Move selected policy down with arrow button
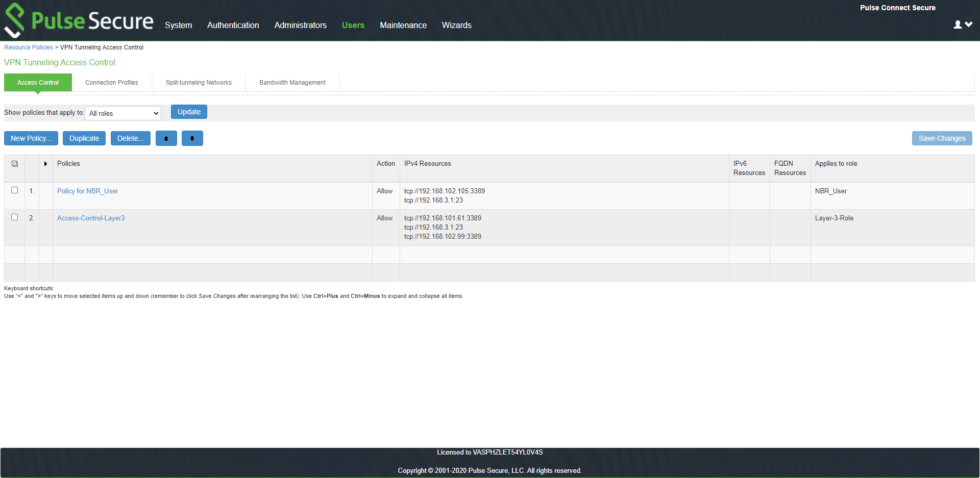 pyautogui.click(x=192, y=138)
